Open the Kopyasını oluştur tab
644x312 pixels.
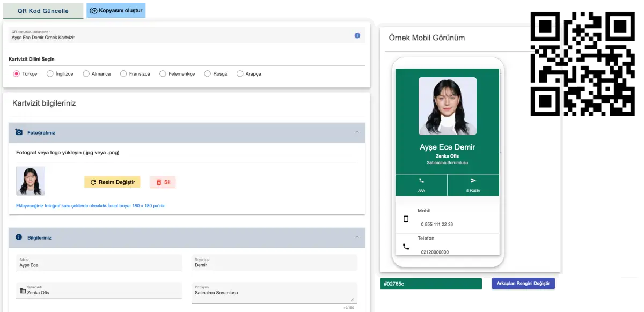click(116, 10)
